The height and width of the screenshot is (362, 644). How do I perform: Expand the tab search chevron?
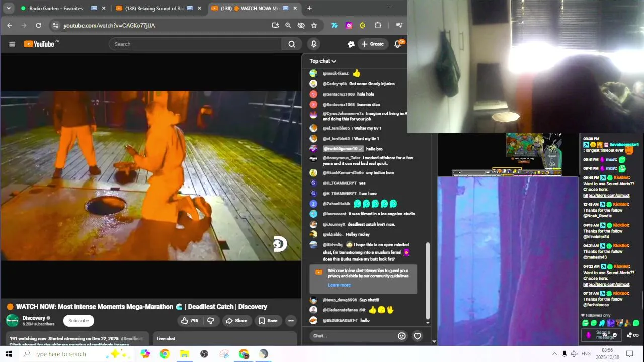pyautogui.click(x=10, y=8)
